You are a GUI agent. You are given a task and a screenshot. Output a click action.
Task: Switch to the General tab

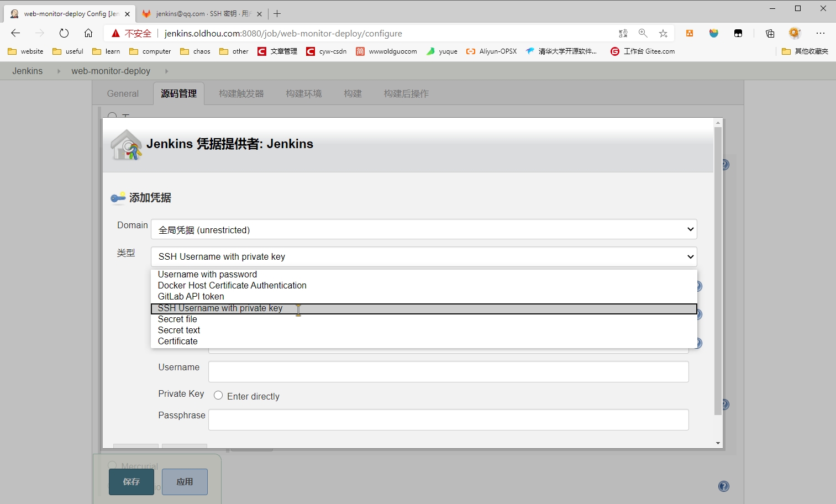coord(123,93)
